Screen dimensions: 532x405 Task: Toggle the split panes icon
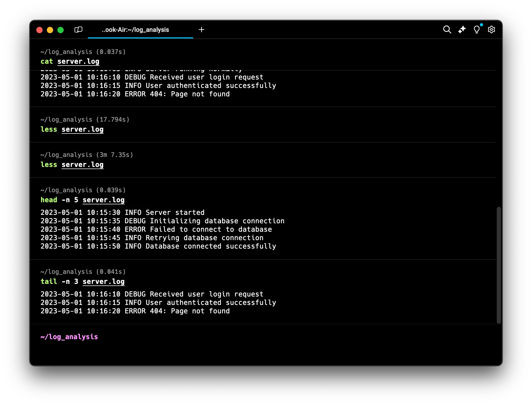[x=78, y=29]
